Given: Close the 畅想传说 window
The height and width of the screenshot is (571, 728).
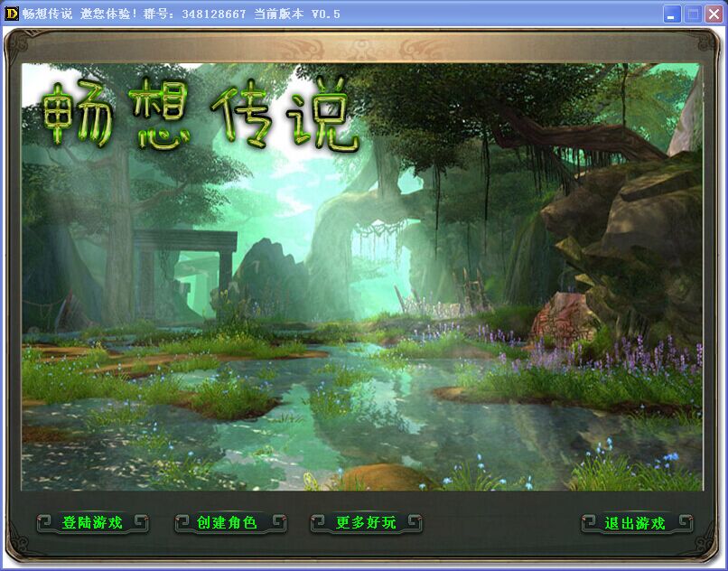Looking at the screenshot, I should pos(714,14).
